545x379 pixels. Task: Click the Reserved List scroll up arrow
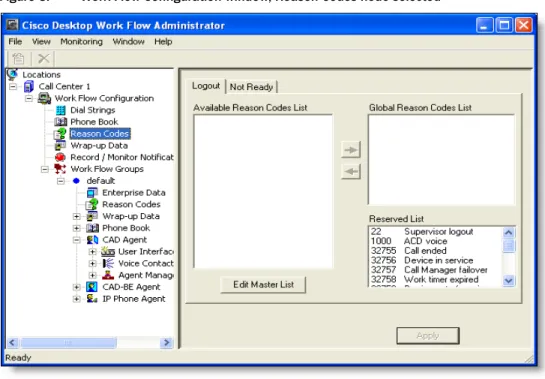509,233
